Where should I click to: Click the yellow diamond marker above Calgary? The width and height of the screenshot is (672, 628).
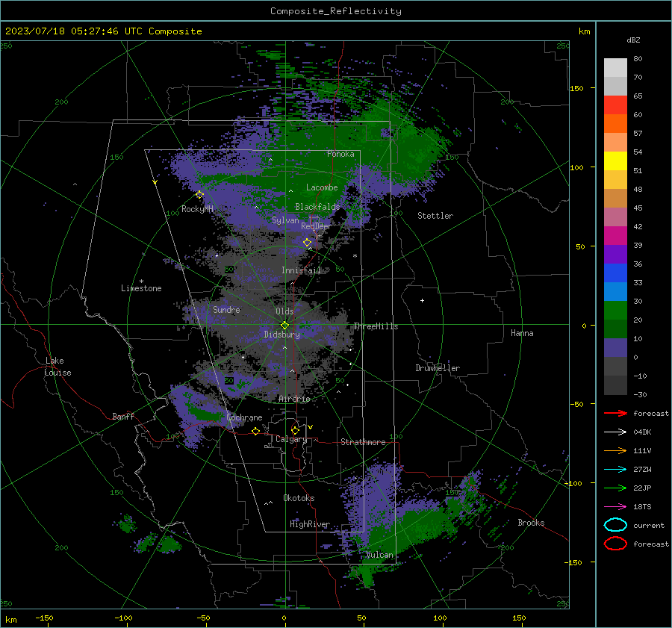(295, 430)
